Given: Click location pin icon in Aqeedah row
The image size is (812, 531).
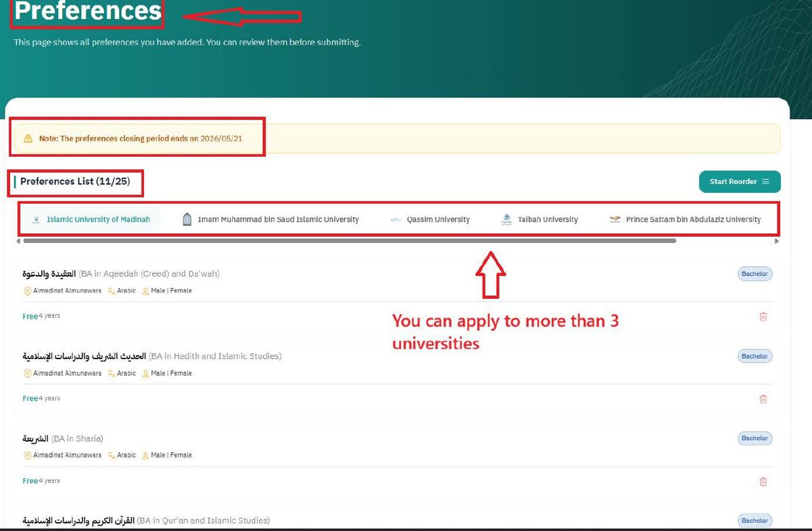Looking at the screenshot, I should click(28, 291).
